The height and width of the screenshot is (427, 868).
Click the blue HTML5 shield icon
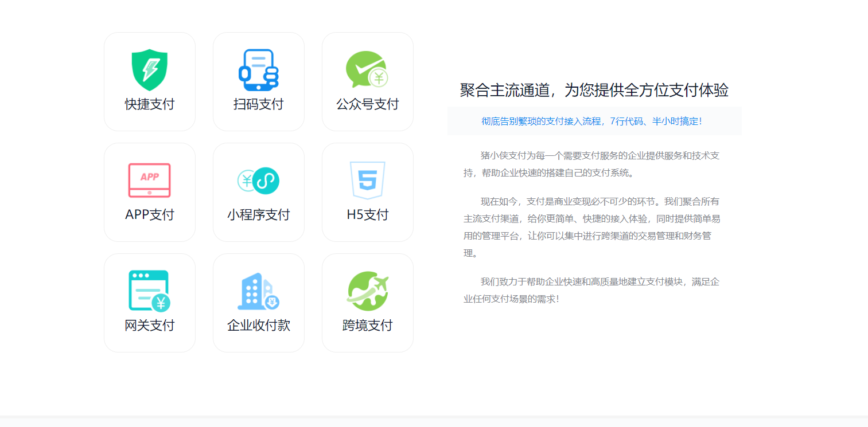tap(367, 180)
